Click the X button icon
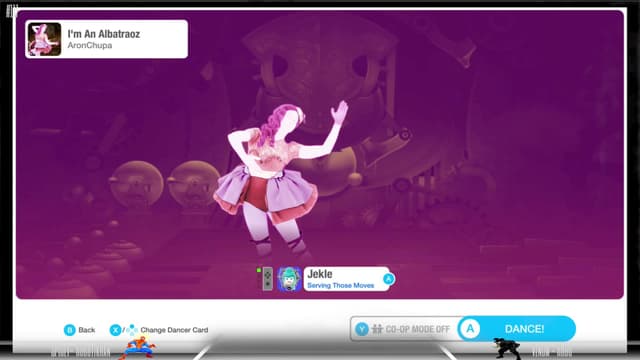The width and height of the screenshot is (640, 360). click(116, 330)
